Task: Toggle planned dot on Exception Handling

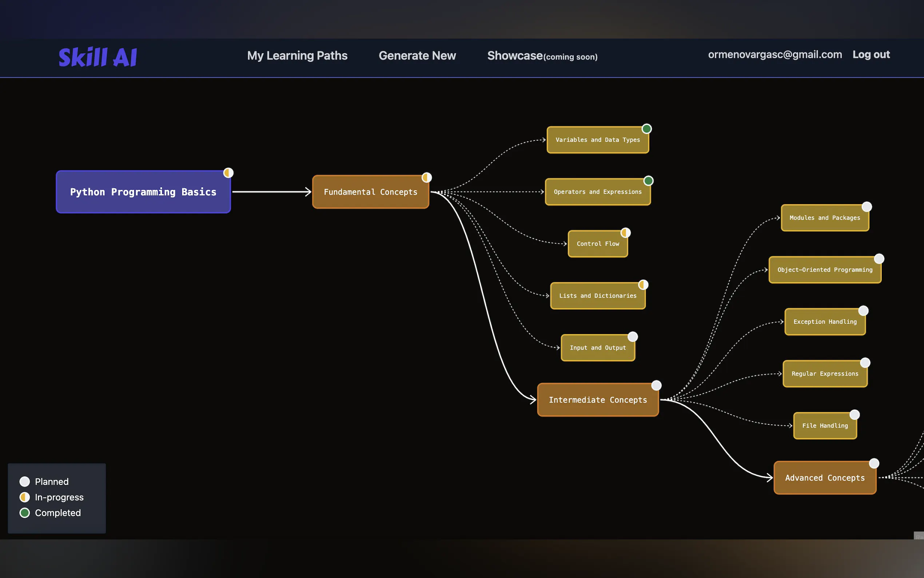Action: point(864,311)
